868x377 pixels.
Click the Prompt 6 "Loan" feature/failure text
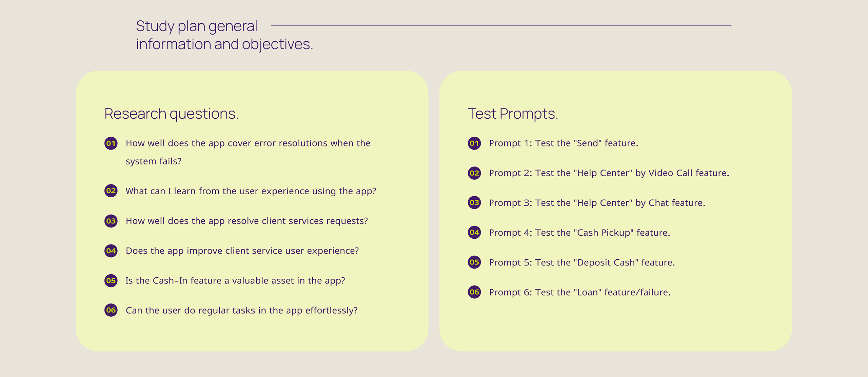(x=580, y=293)
